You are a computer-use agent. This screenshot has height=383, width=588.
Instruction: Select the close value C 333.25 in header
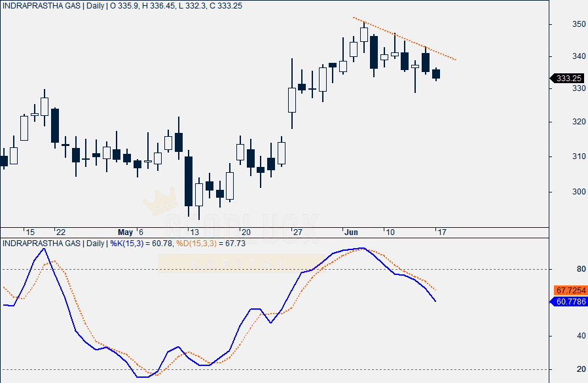click(226, 6)
